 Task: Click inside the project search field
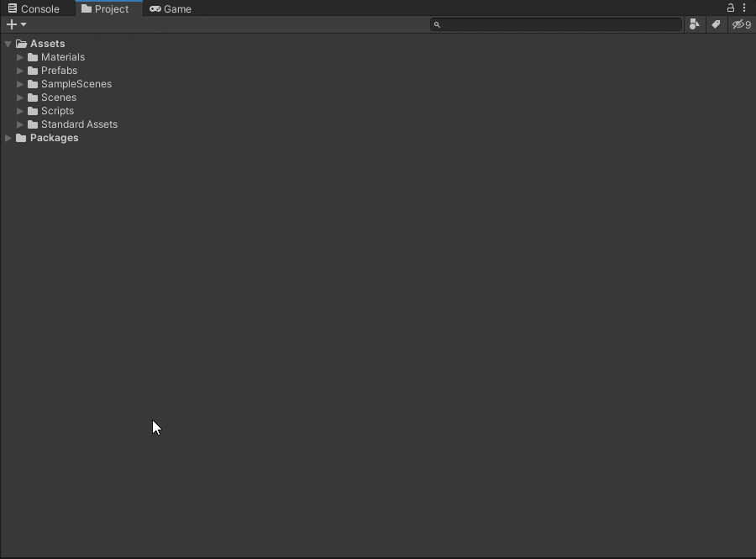point(559,24)
